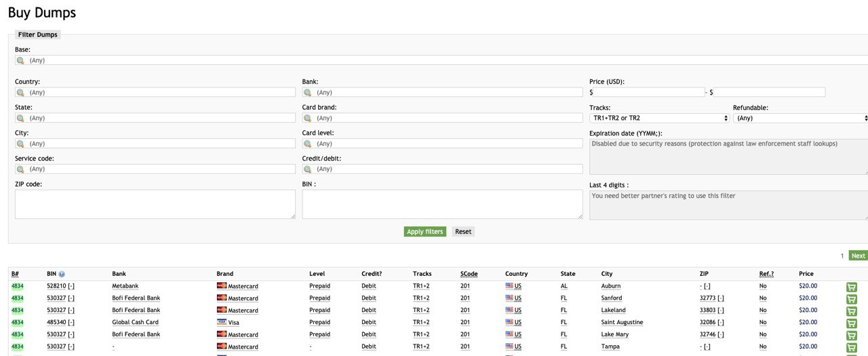Click the US flag in the Tampa row
This screenshot has width=868, height=356.
click(509, 347)
